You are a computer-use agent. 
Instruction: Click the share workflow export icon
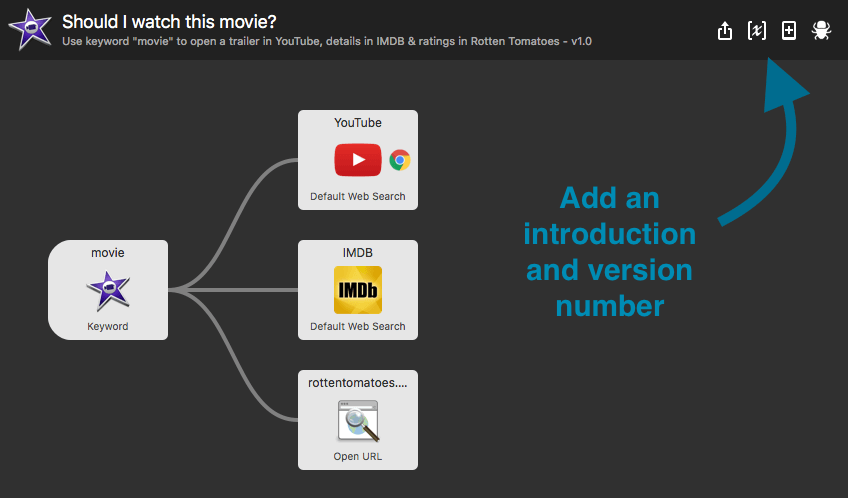click(x=726, y=31)
